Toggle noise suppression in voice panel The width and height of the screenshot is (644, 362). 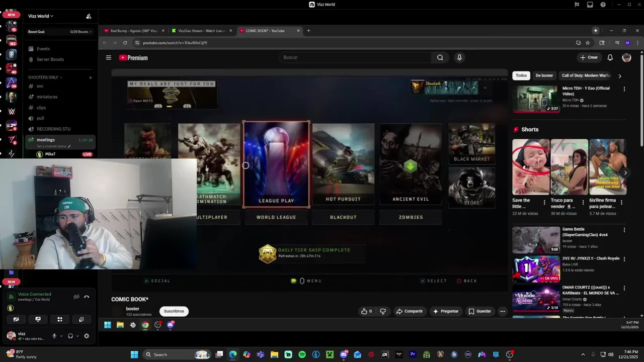[x=76, y=297]
